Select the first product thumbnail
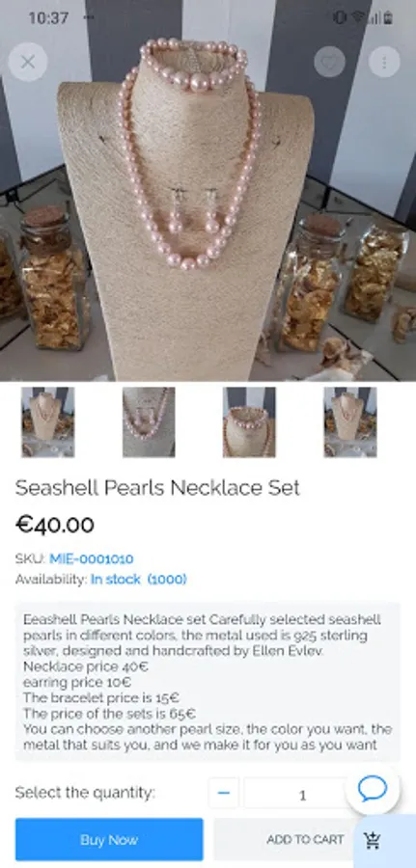 coord(48,422)
